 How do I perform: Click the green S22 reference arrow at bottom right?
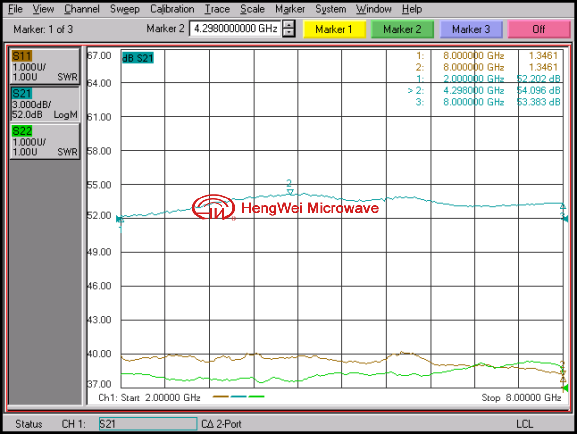tap(565, 388)
